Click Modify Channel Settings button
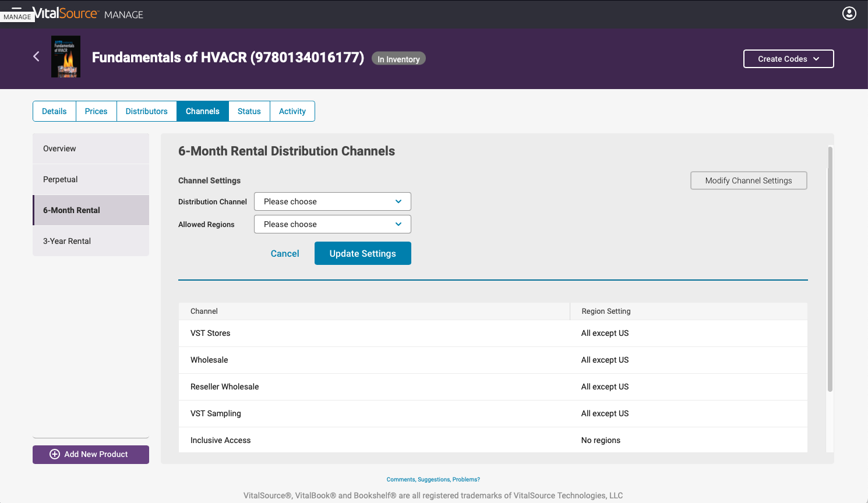 click(749, 180)
